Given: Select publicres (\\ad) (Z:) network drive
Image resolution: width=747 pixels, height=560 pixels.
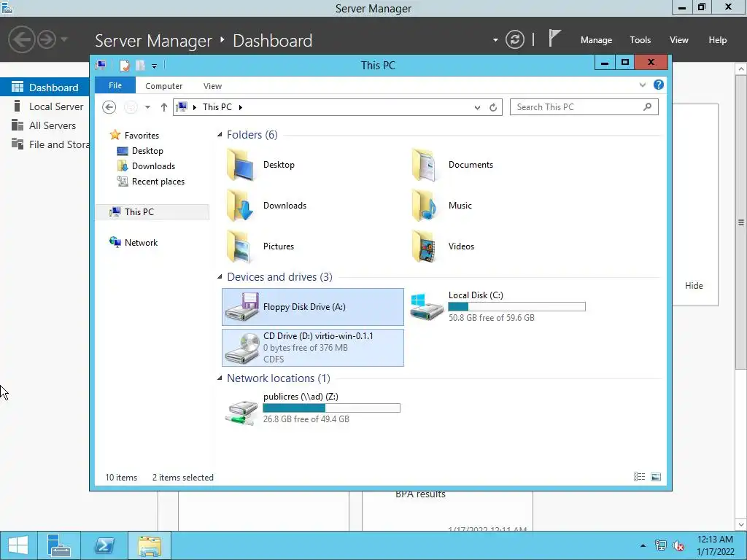Looking at the screenshot, I should (312, 408).
